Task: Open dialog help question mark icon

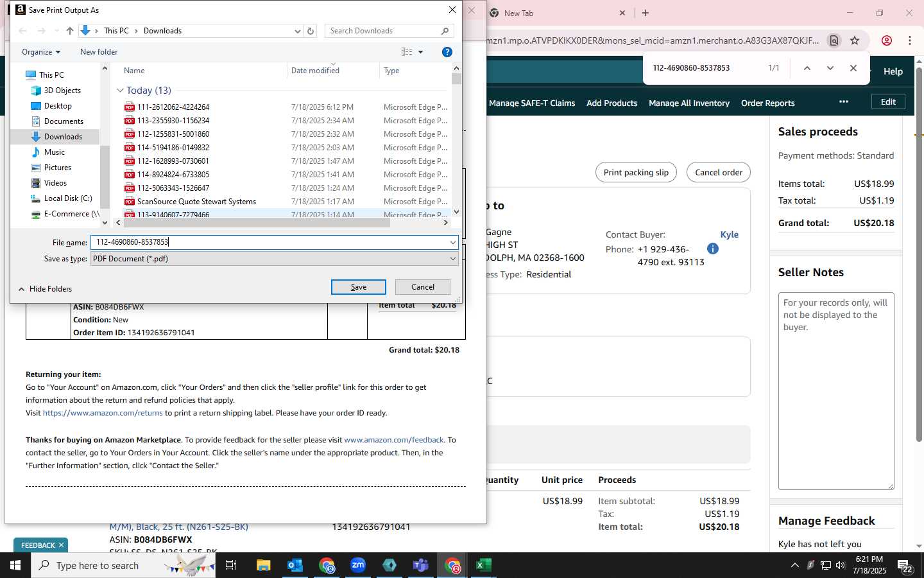Action: (447, 52)
